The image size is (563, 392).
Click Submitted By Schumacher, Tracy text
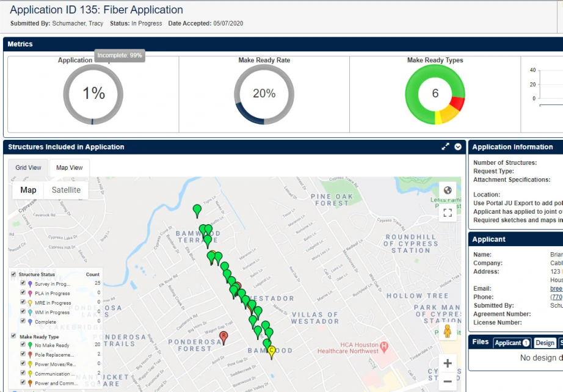[x=57, y=23]
